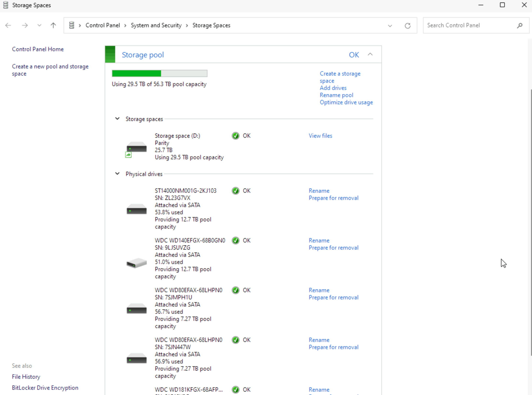
Task: Open the address bar history dropdown
Action: click(x=390, y=26)
